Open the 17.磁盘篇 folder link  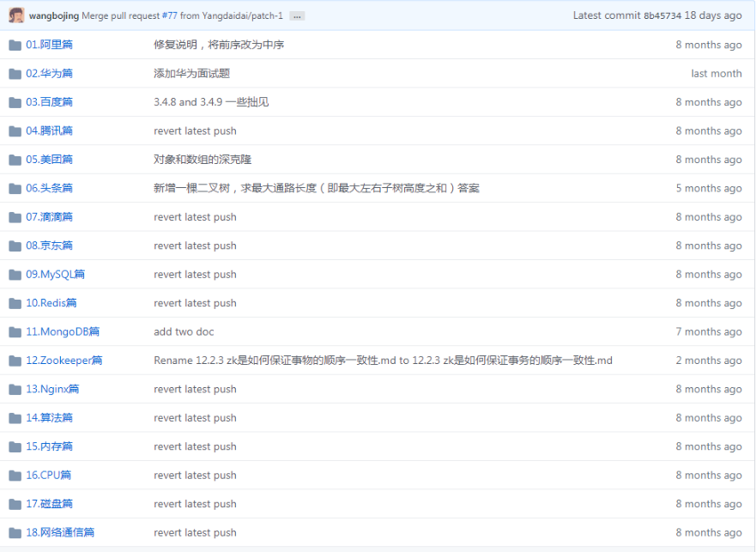(x=49, y=504)
